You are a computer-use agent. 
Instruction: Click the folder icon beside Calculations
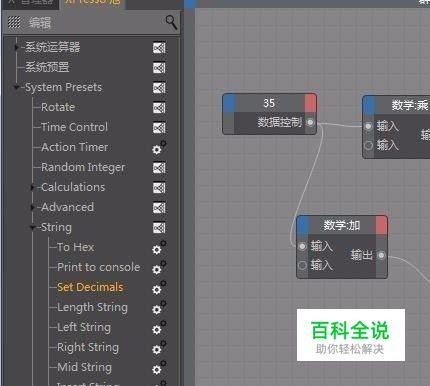click(x=159, y=188)
